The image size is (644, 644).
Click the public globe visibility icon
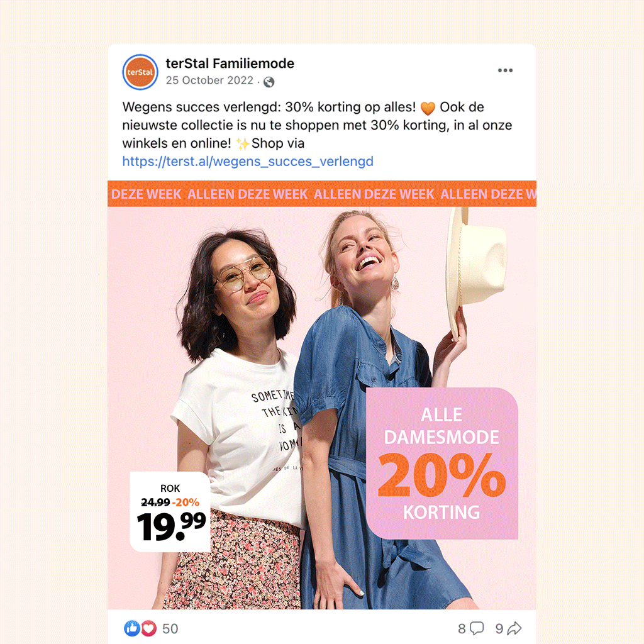[269, 82]
